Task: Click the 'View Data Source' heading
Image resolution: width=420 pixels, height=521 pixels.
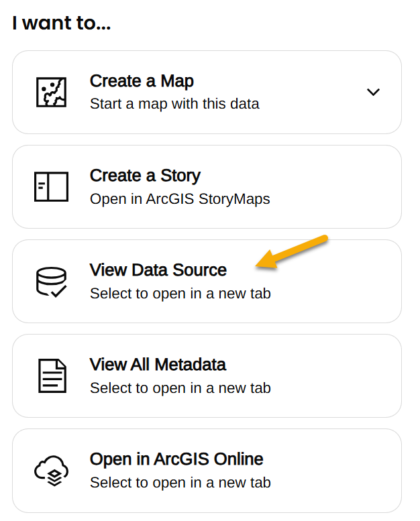Action: [158, 270]
